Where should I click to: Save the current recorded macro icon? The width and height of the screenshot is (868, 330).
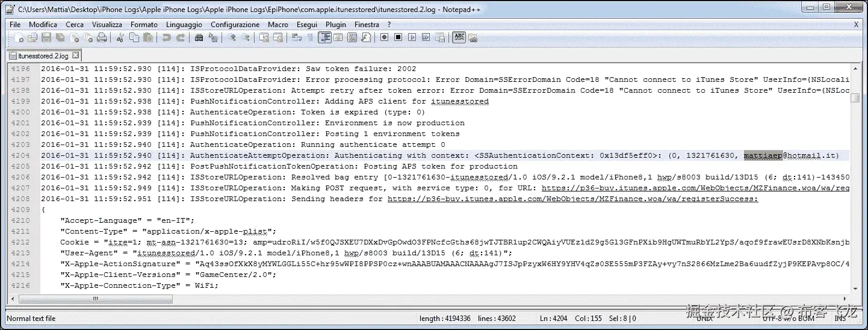440,38
